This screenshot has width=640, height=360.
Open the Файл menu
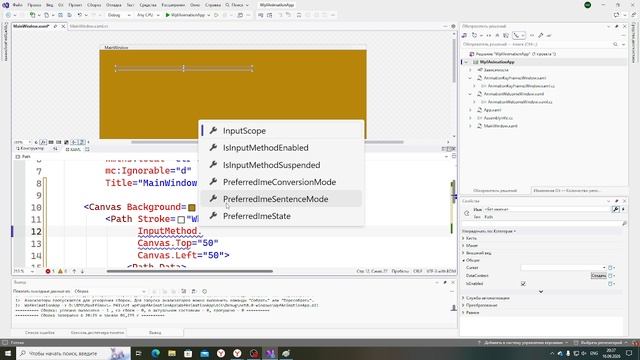tap(18, 5)
